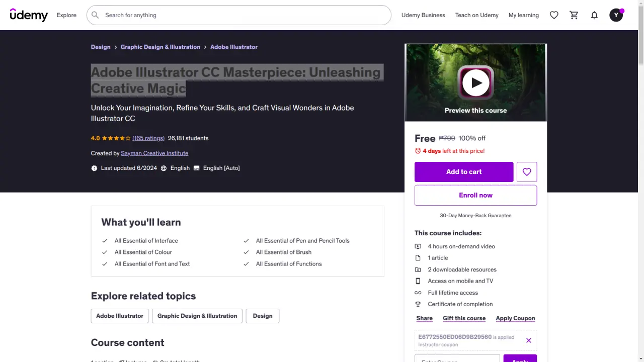Navigate to Design breadcrumb
This screenshot has width=644, height=362.
pos(101,47)
